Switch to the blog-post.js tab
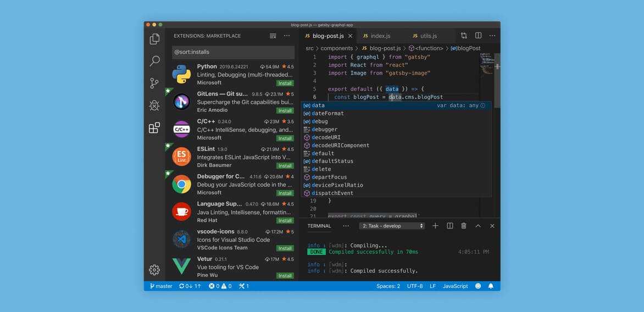This screenshot has height=312, width=644. (x=327, y=36)
